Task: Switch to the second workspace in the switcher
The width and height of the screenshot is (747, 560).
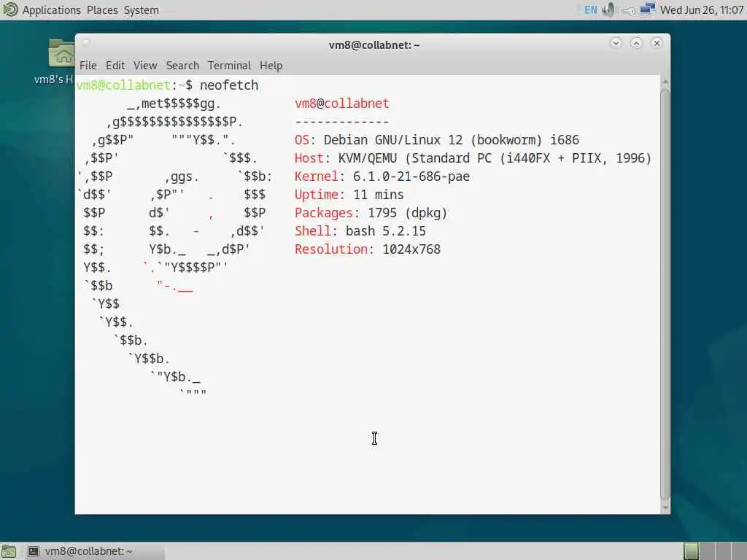Action: pyautogui.click(x=707, y=551)
